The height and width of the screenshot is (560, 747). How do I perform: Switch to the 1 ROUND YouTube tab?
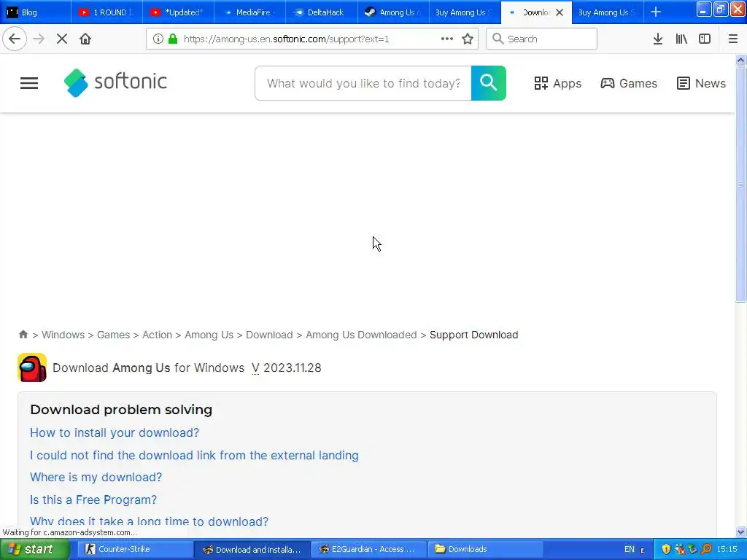point(107,12)
